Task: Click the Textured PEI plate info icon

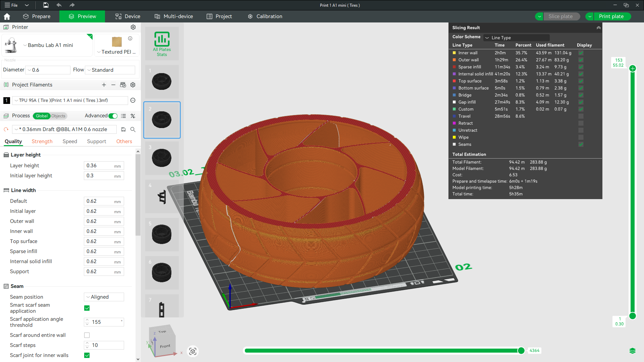Action: (x=130, y=39)
